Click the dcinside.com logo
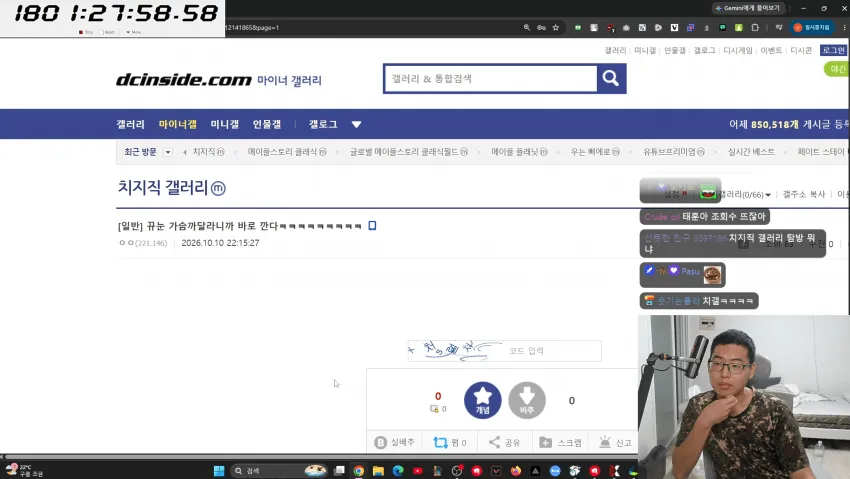The width and height of the screenshot is (850, 479). (x=184, y=80)
